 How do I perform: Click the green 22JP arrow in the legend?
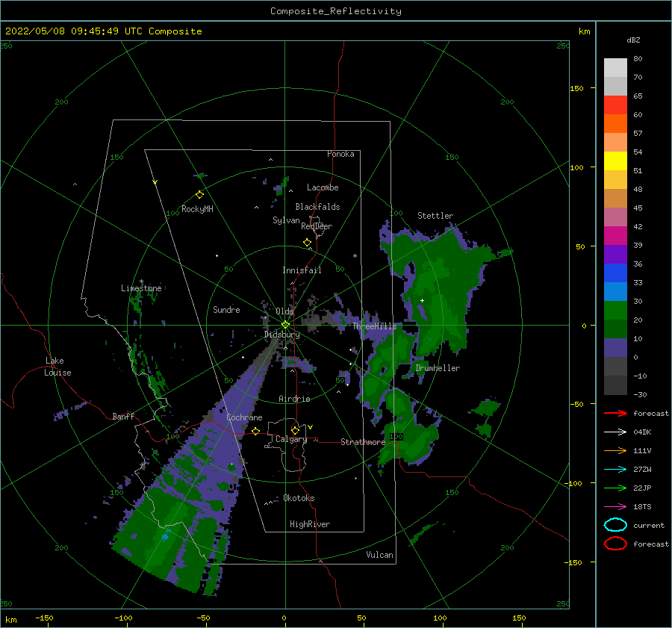(615, 488)
